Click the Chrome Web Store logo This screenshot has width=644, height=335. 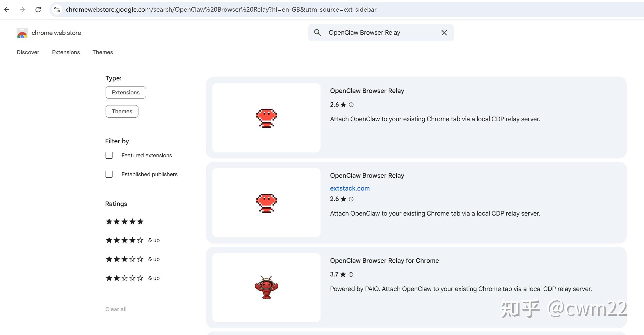pyautogui.click(x=22, y=33)
